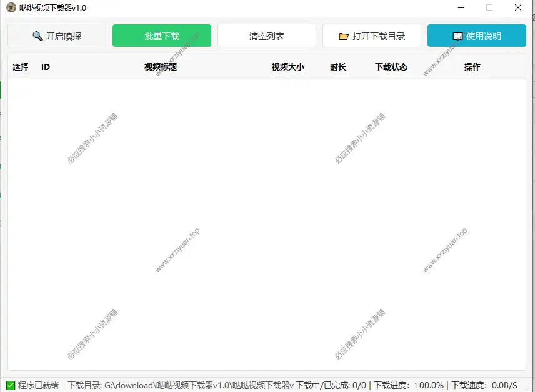
Task: Click the folder icon on 打开下载目录 button
Action: point(343,36)
